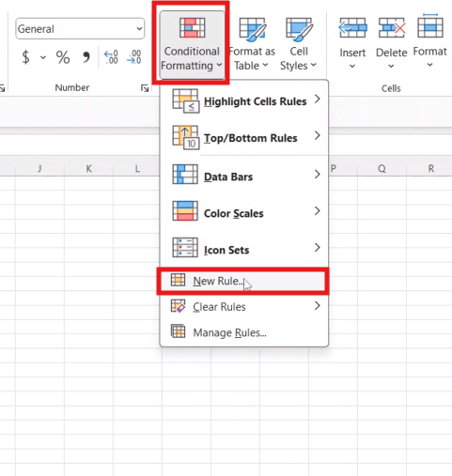This screenshot has height=476, width=452.
Task: Click the Icon Sets icon
Action: click(185, 247)
